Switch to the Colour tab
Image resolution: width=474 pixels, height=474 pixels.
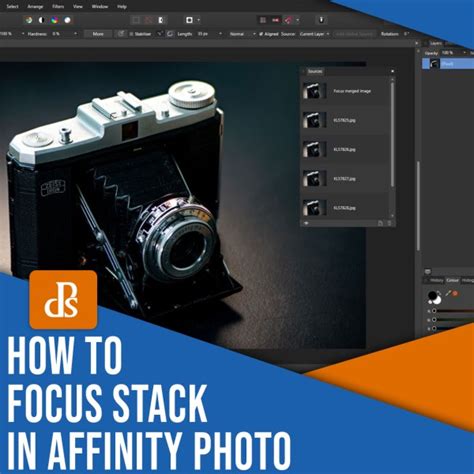pos(452,281)
